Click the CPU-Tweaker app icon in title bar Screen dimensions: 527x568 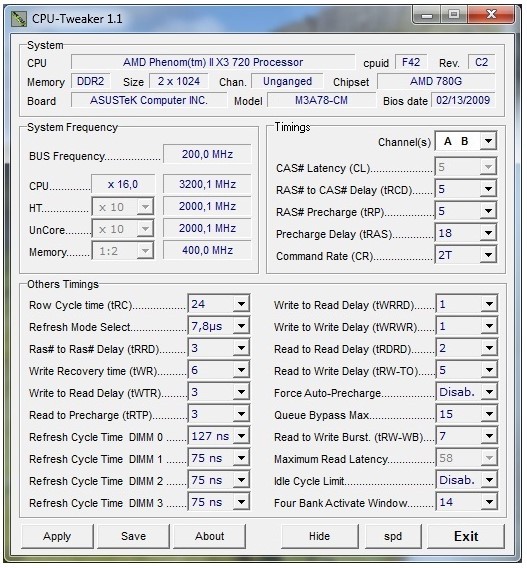click(x=18, y=18)
